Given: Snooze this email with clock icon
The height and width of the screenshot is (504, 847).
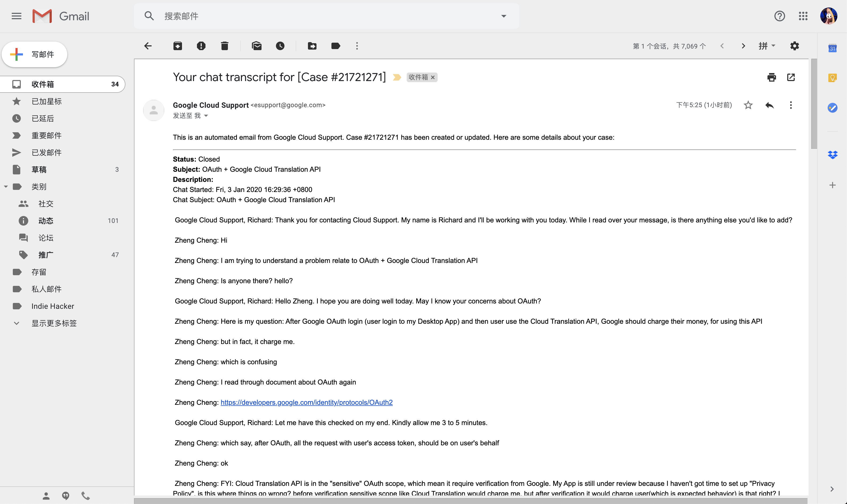Looking at the screenshot, I should [x=280, y=46].
